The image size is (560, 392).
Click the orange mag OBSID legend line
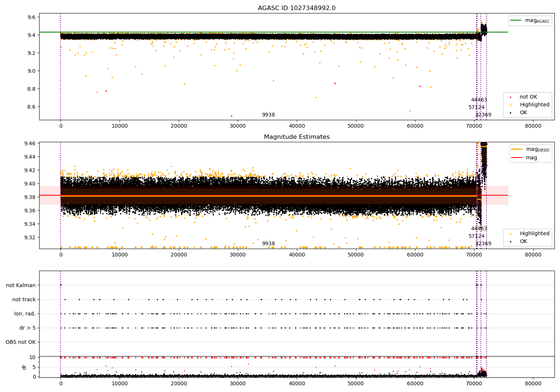point(517,149)
